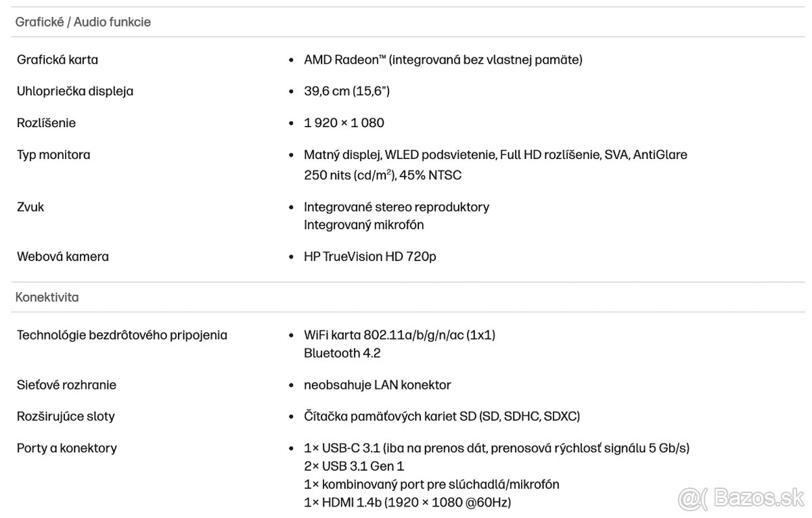The image size is (812, 518).
Task: Select the Technológie bezdrôtového pripojenia label
Action: pyautogui.click(x=122, y=335)
